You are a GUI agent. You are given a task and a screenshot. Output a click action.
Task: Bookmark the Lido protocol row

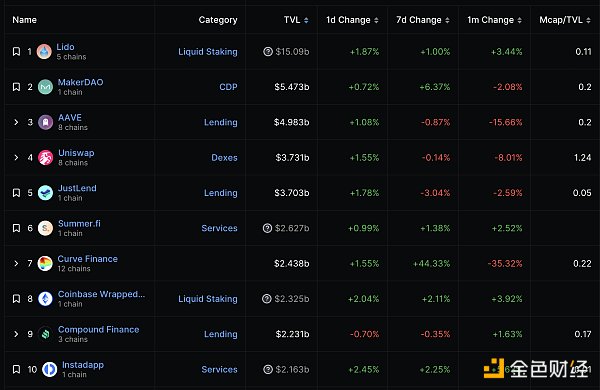[16, 51]
